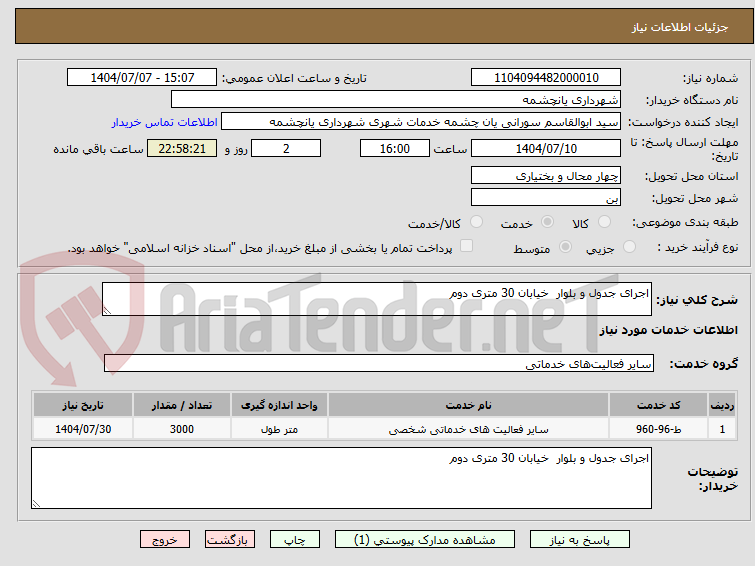The image size is (755, 566).
Task: Click the date cell 1404/07/30
Action: coord(83,429)
